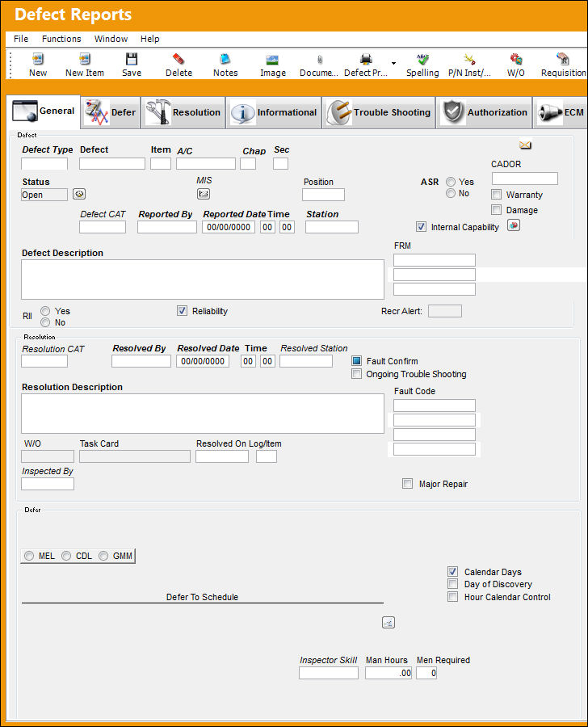
Task: Click the Station input field
Action: pyautogui.click(x=332, y=227)
